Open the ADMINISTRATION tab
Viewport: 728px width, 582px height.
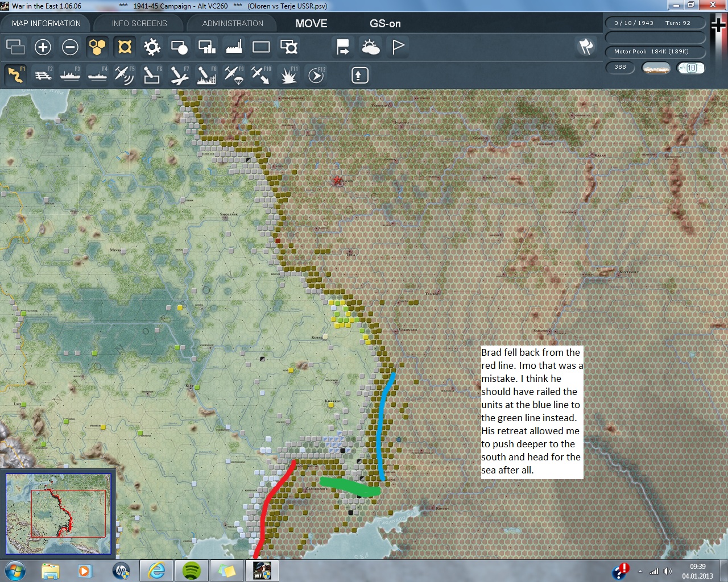point(233,23)
